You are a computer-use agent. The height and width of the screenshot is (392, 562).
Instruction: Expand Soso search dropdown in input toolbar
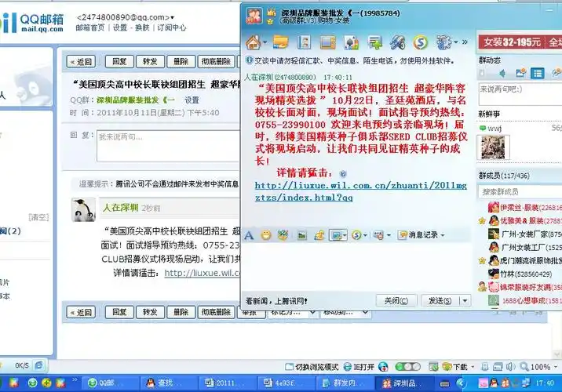[365, 235]
